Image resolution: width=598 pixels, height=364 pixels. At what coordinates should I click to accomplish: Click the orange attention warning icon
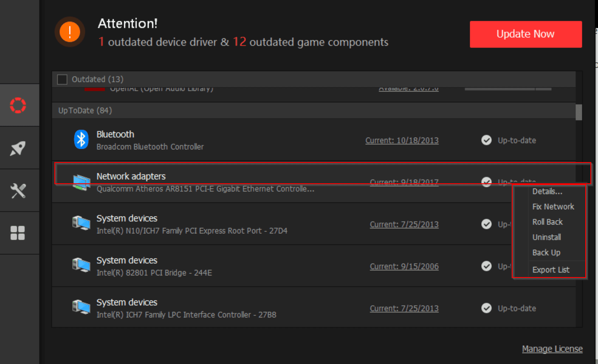pos(70,32)
